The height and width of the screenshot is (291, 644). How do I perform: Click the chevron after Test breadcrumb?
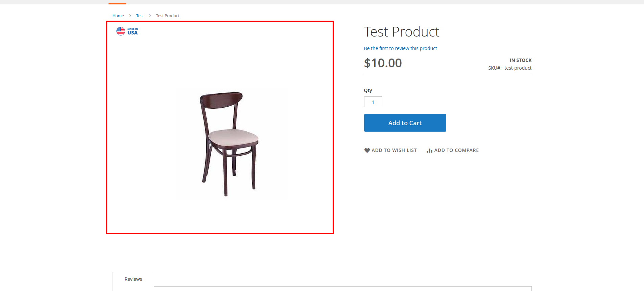coord(150,16)
